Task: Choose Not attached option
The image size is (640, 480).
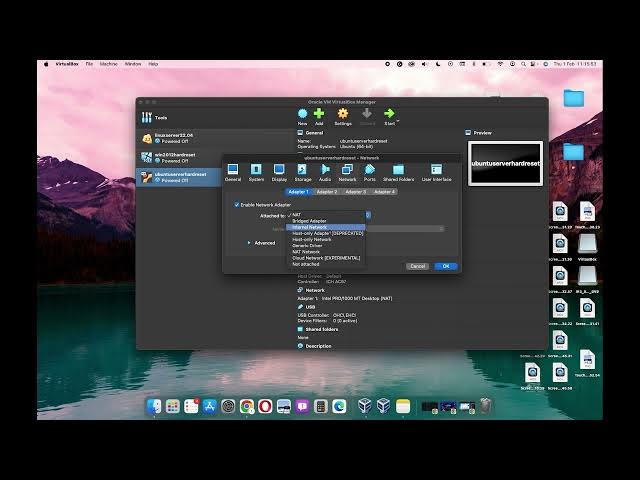Action: pyautogui.click(x=326, y=264)
